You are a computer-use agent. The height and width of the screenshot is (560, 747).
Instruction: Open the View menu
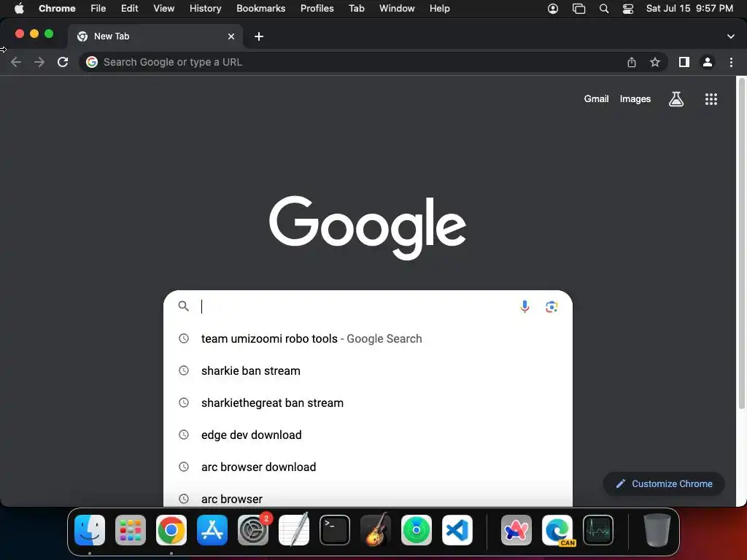tap(164, 8)
